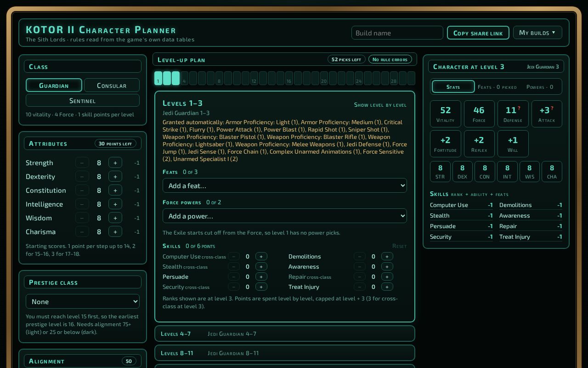The image size is (588, 368).
Task: Increase Intelligence with its plus button
Action: 115,204
